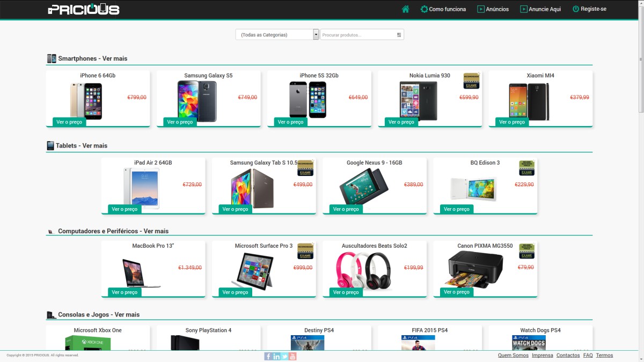Image resolution: width=644 pixels, height=362 pixels.
Task: Open Anuncie Aqui menu item
Action: point(545,9)
